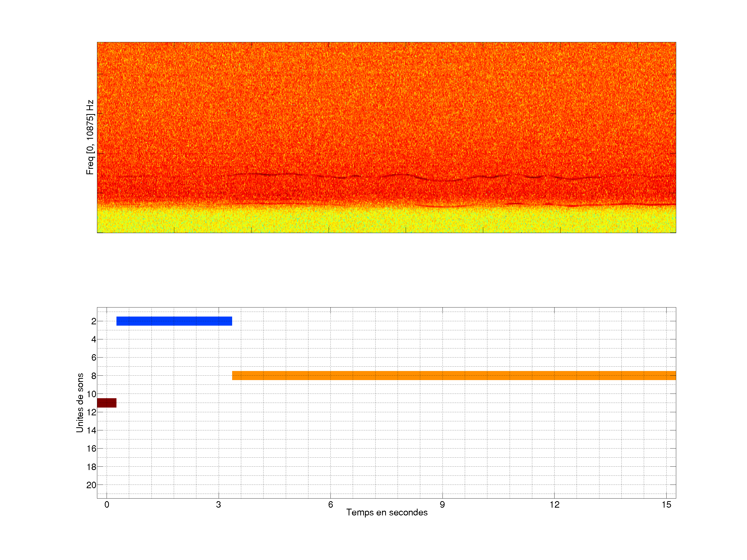The height and width of the screenshot is (560, 747).
Task: Click the x-axis tick label 0
Action: 107,505
